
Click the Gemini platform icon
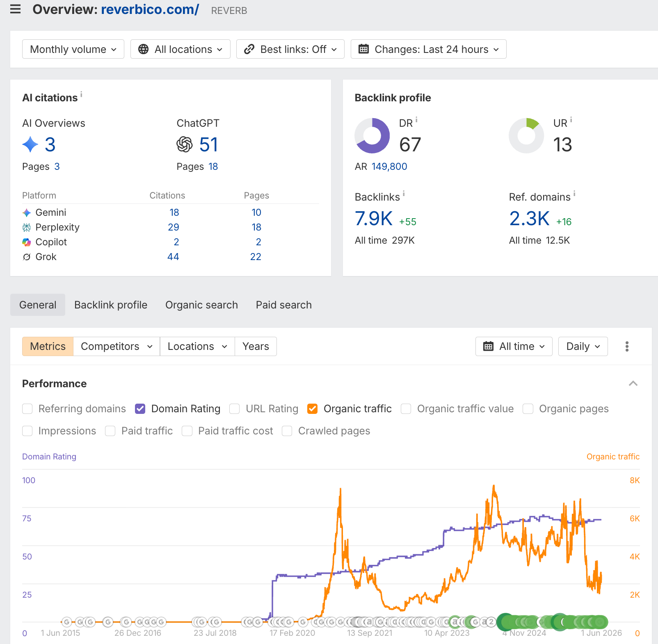pyautogui.click(x=27, y=212)
